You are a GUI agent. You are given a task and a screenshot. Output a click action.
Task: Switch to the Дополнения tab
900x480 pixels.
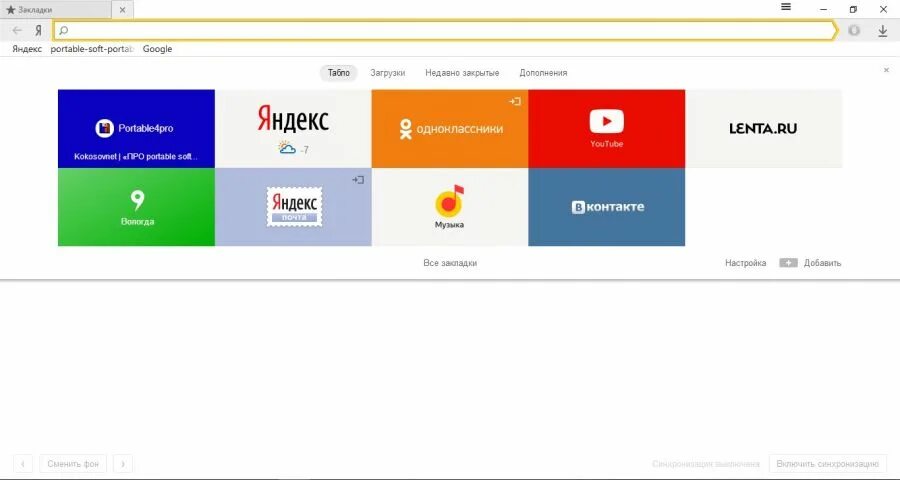pyautogui.click(x=543, y=73)
